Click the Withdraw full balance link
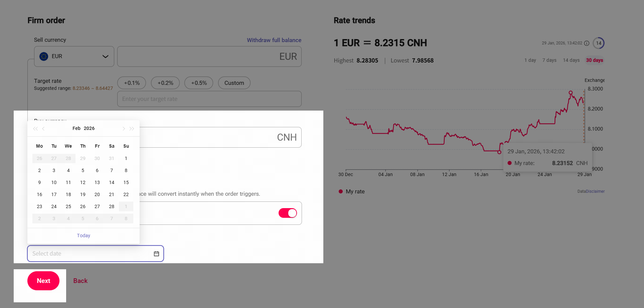 coord(274,40)
